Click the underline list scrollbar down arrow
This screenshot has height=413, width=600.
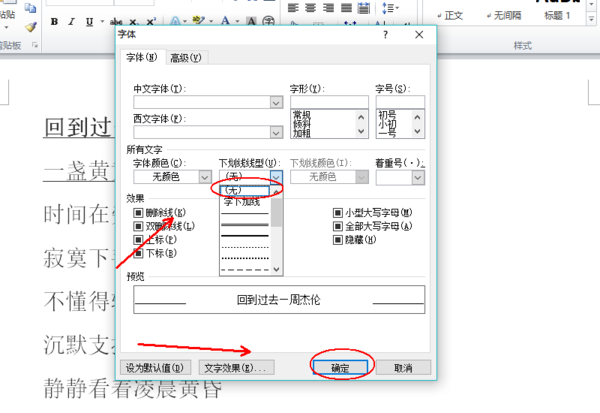277,269
